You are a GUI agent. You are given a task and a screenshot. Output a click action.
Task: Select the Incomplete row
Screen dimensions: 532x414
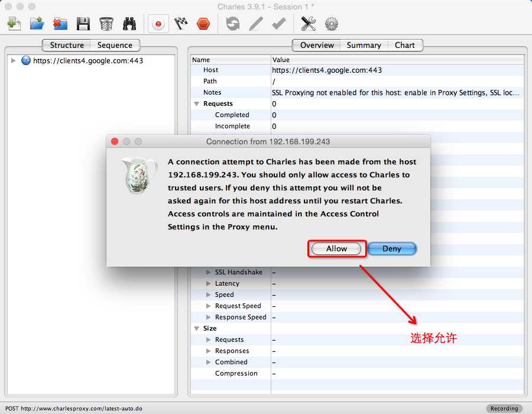point(357,126)
